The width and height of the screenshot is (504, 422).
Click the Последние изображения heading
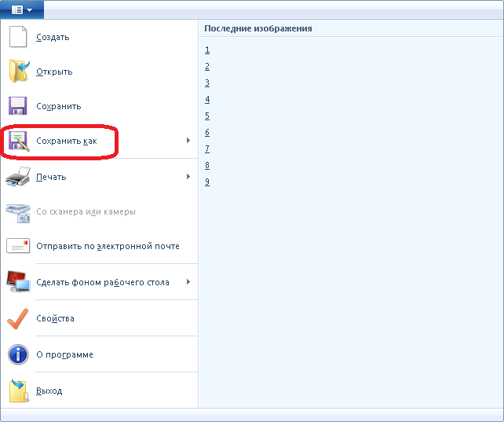pos(258,28)
